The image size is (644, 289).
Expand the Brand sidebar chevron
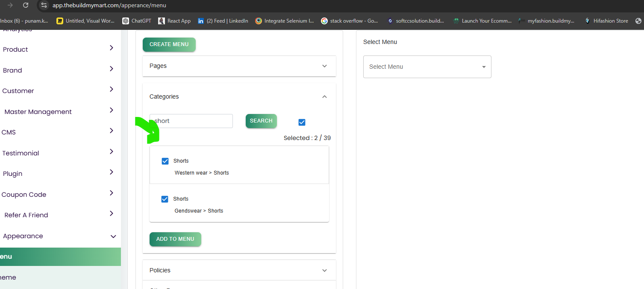[x=111, y=69]
